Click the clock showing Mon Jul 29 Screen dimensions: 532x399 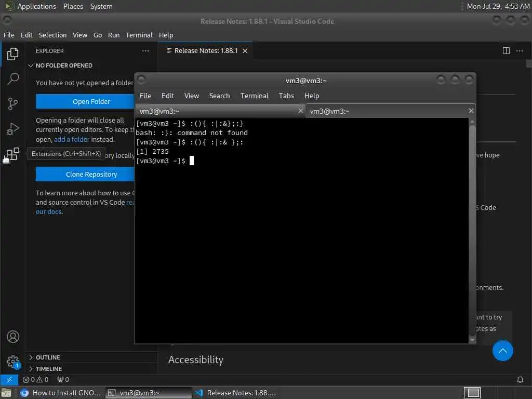click(498, 6)
